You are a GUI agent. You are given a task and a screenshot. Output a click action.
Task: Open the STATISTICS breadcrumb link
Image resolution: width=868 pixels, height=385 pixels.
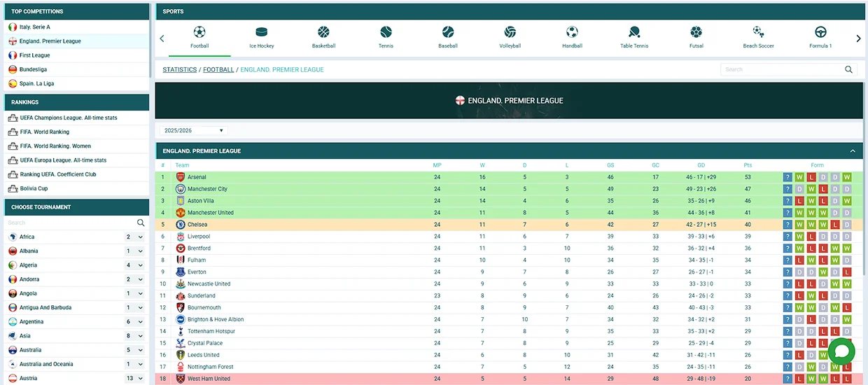(179, 70)
